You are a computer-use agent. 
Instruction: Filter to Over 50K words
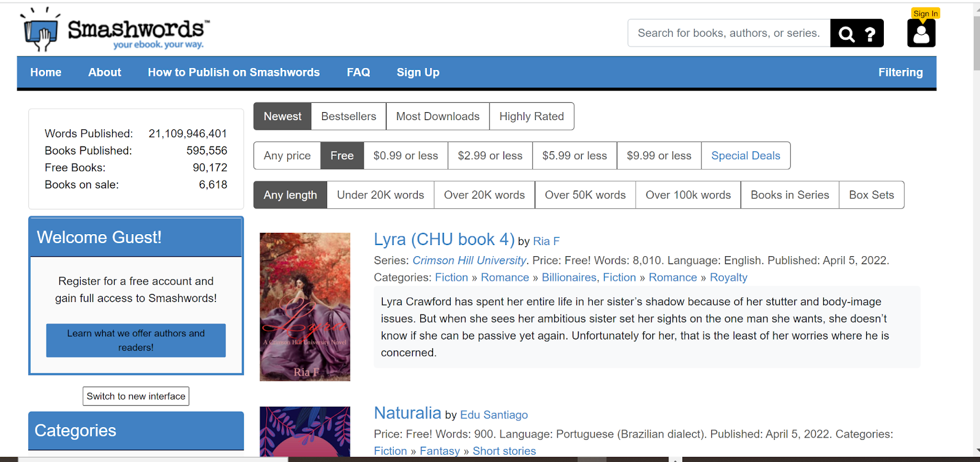585,195
